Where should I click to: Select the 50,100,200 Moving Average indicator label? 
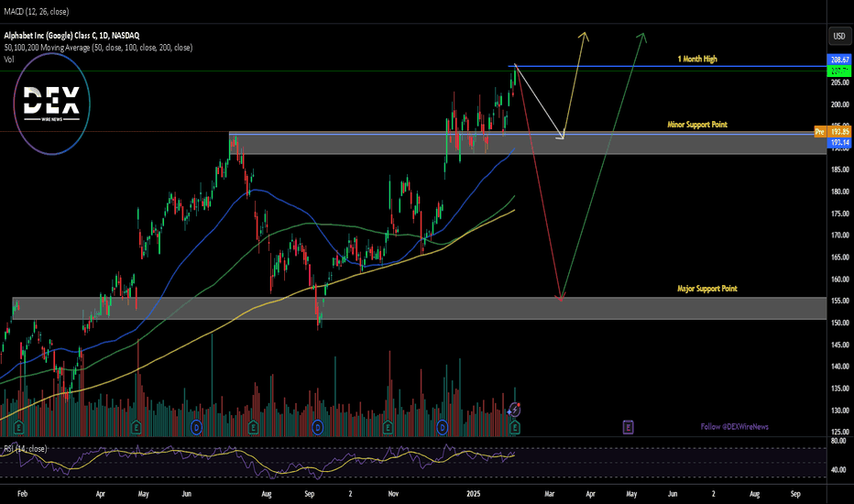98,48
